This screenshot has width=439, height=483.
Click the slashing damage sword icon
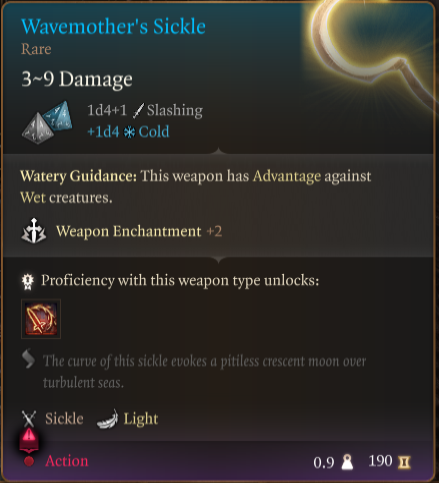(x=138, y=110)
